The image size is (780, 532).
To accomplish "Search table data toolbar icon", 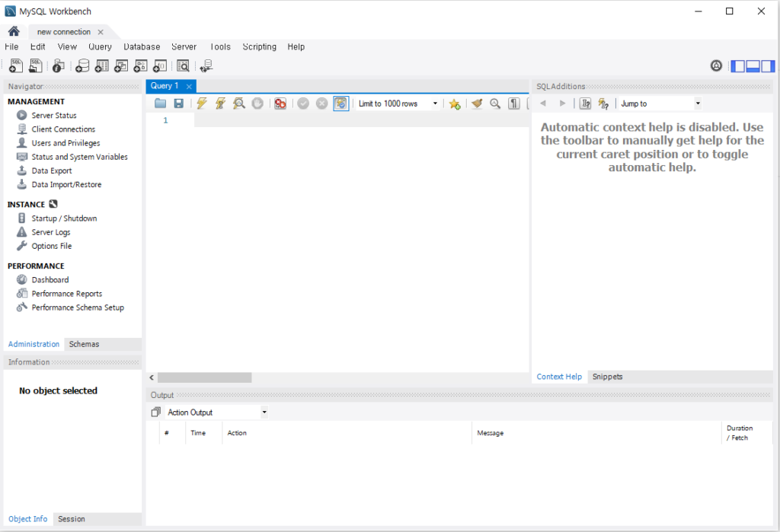I will [183, 65].
